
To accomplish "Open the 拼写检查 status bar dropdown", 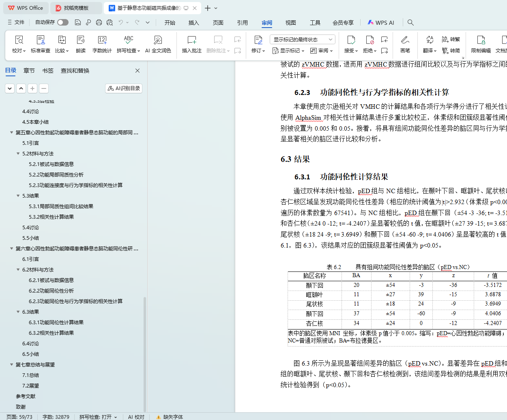I will pyautogui.click(x=116, y=417).
